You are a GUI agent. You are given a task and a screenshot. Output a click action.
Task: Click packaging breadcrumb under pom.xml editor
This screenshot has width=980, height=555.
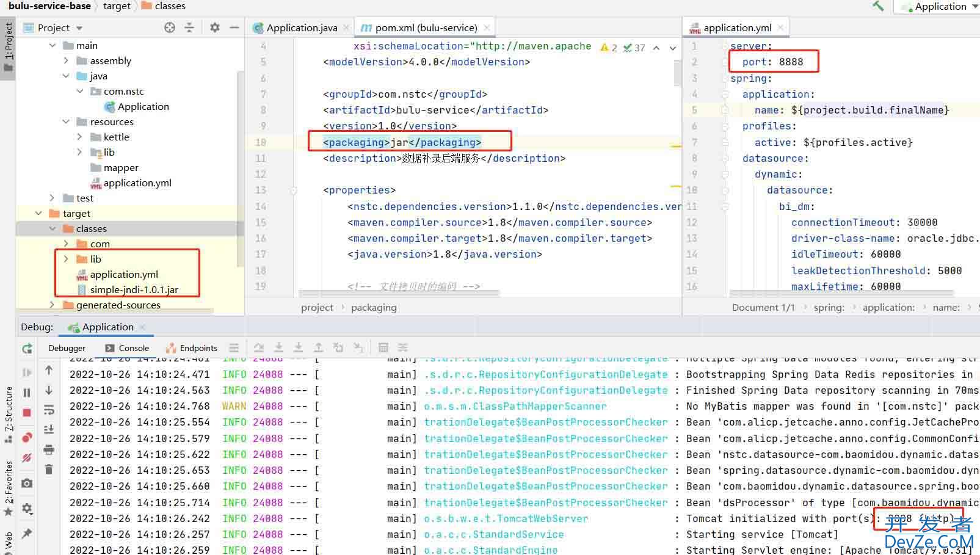374,307
